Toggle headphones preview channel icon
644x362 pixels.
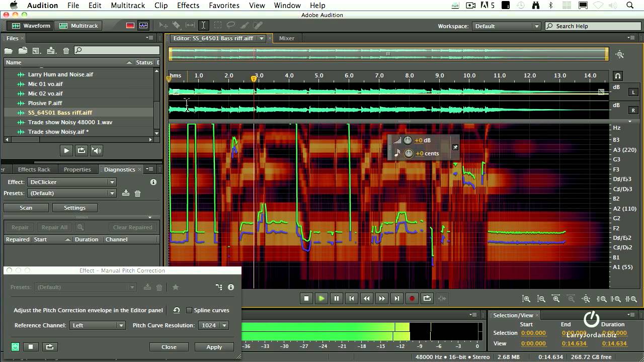point(618,76)
